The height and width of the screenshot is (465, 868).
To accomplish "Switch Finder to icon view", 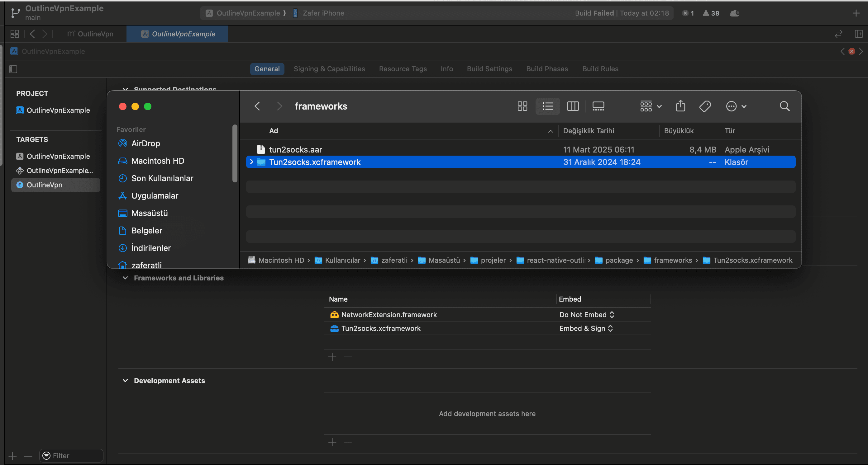I will (522, 106).
